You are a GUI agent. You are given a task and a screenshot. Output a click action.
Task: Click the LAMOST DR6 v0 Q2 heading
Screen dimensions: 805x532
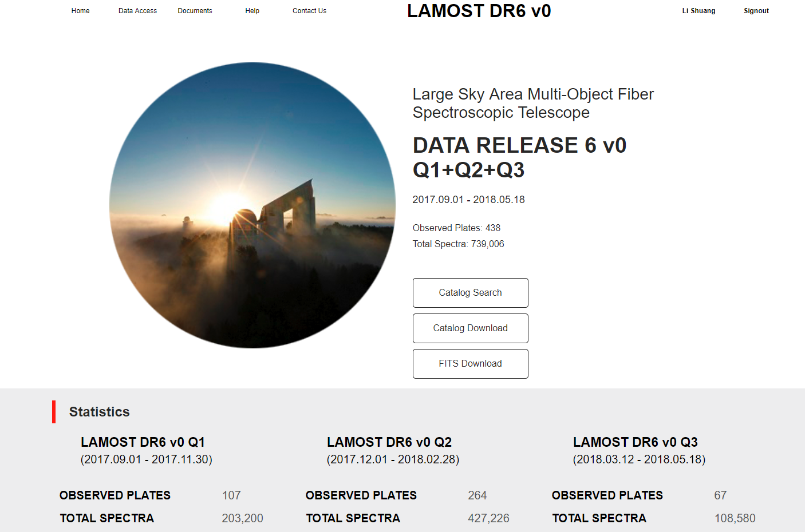389,442
